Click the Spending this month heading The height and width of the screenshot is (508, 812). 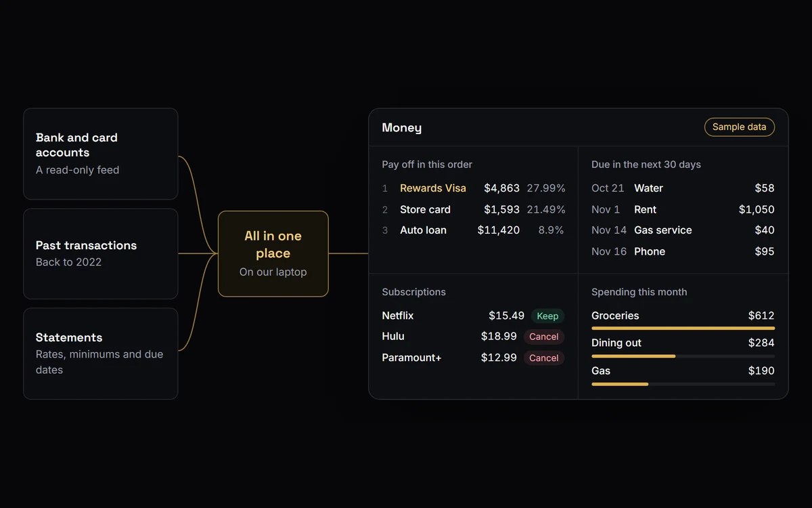(639, 292)
